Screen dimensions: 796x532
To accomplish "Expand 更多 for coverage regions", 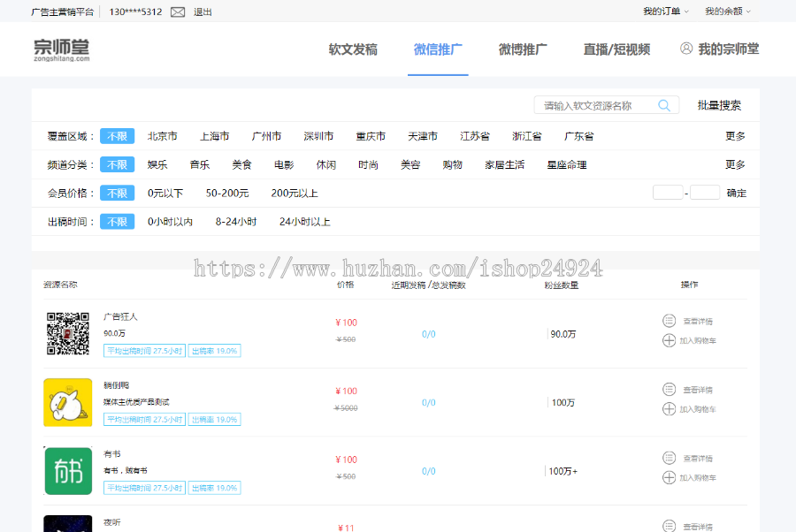I will coord(736,136).
